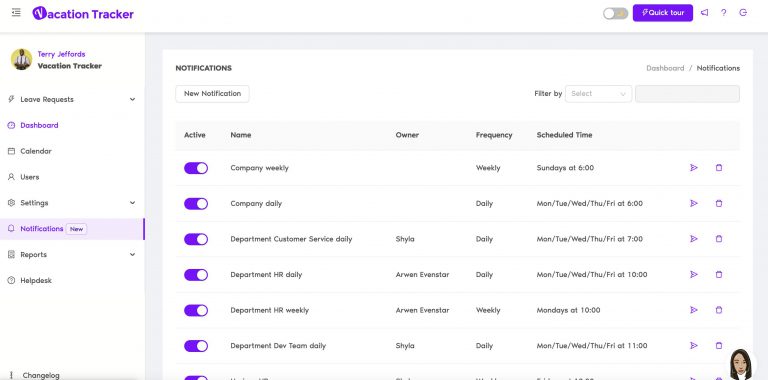
Task: Open the announcements megaphone icon
Action: click(704, 13)
